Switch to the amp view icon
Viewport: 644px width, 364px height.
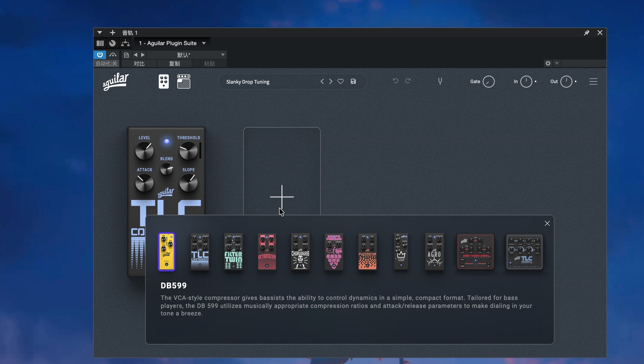tap(183, 82)
